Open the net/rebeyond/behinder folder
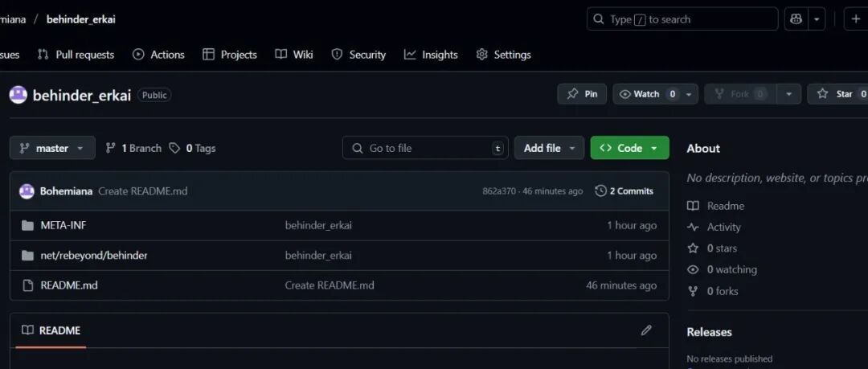The height and width of the screenshot is (369, 868). click(x=94, y=256)
